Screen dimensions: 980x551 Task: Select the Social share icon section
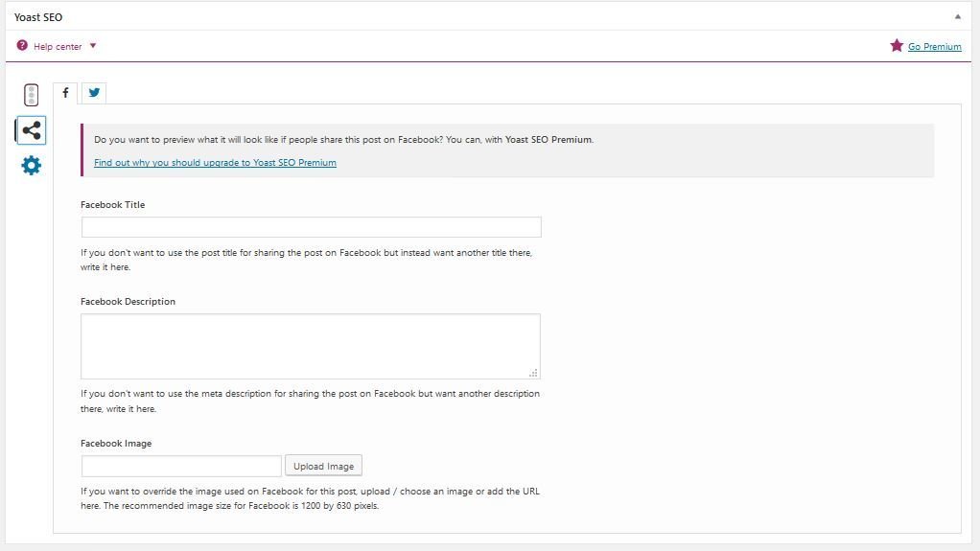32,130
